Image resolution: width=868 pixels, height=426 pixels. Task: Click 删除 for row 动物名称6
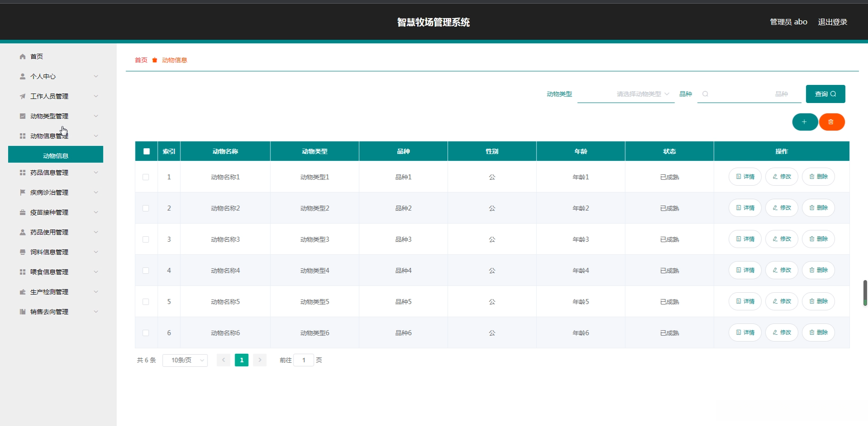tap(818, 332)
